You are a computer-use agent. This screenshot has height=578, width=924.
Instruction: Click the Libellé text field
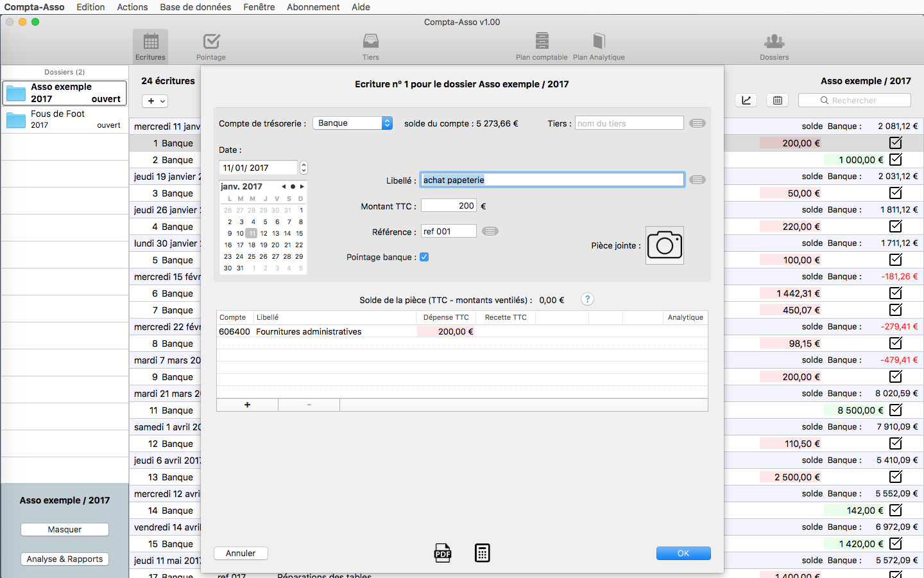tap(552, 180)
